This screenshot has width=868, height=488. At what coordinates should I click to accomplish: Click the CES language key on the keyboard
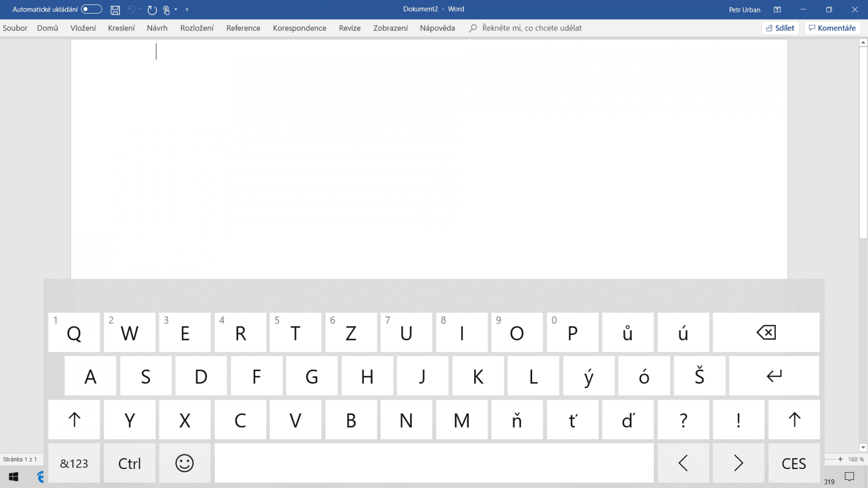[794, 463]
